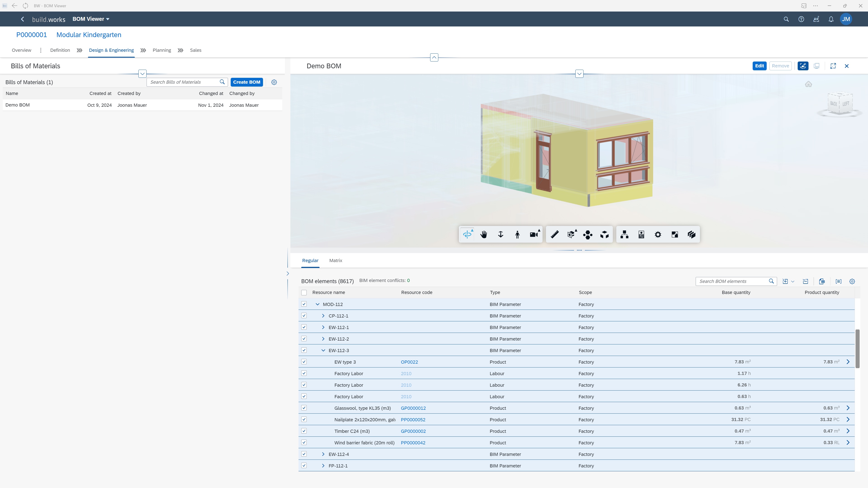Click the Home view icon
The width and height of the screenshot is (868, 488).
[x=808, y=84]
